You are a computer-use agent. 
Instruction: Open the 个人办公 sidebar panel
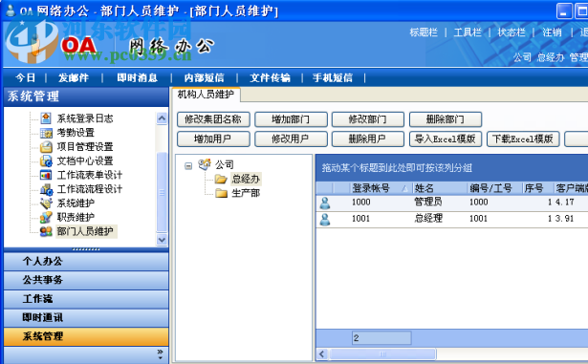click(x=86, y=262)
